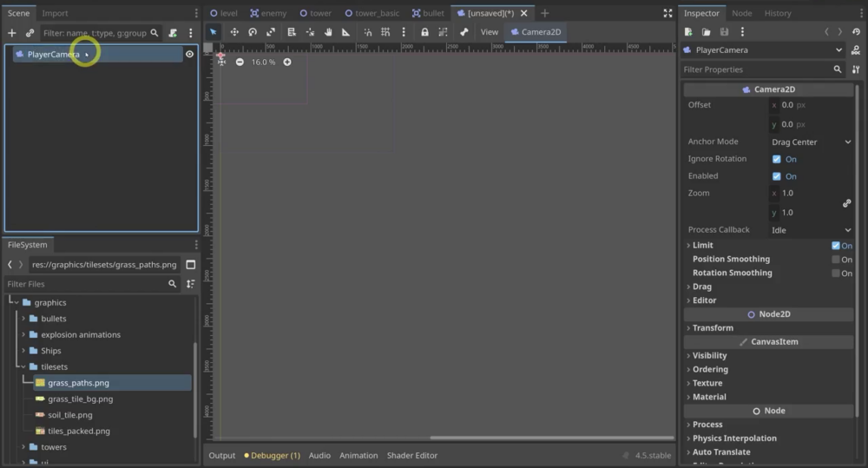Screen dimensions: 868x468
Task: Enable Rotation Smoothing checkbox
Action: pyautogui.click(x=836, y=274)
